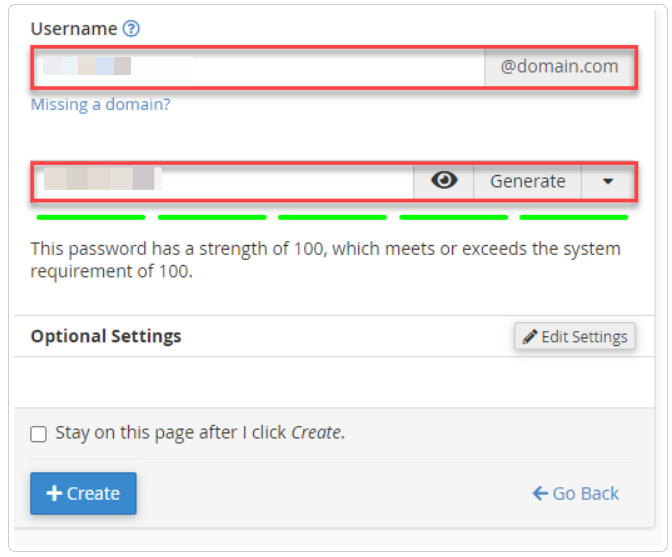The height and width of the screenshot is (557, 672).
Task: Open the Generate options dropdown arrow
Action: (607, 181)
